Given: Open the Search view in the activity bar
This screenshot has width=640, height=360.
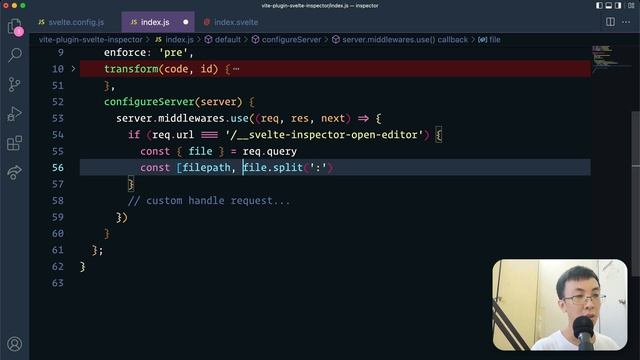Looking at the screenshot, I should point(15,55).
